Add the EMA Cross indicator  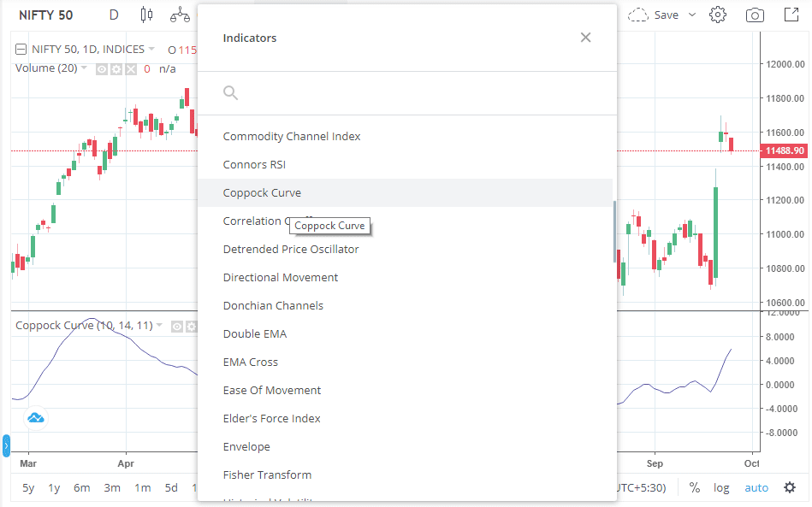405,363
